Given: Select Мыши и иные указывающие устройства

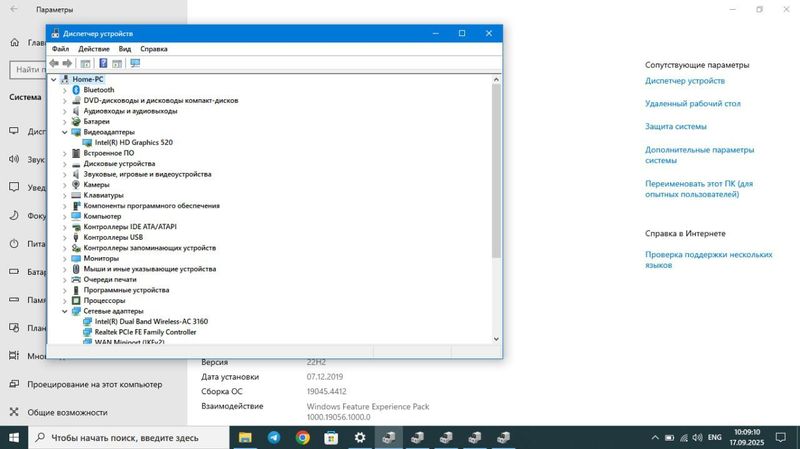Looking at the screenshot, I should click(x=149, y=269).
